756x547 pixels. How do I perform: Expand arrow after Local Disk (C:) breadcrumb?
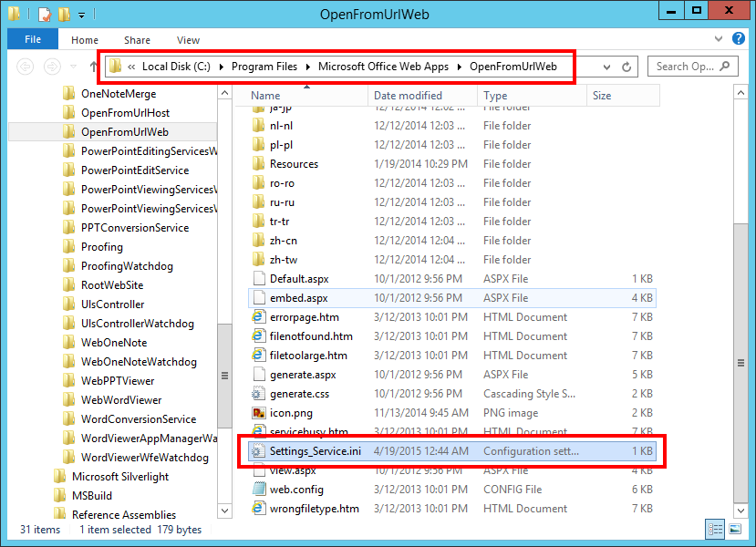[x=222, y=67]
